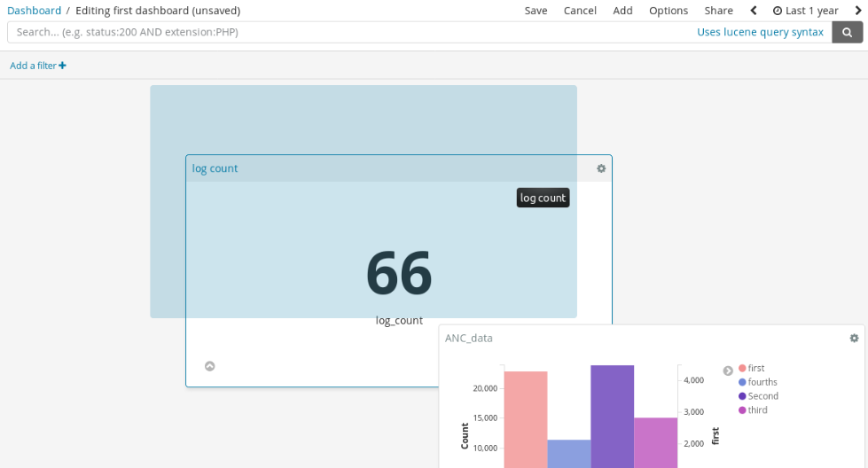Viewport: 868px width, 468px height.
Task: Step time range backward with left arrow
Action: [754, 11]
